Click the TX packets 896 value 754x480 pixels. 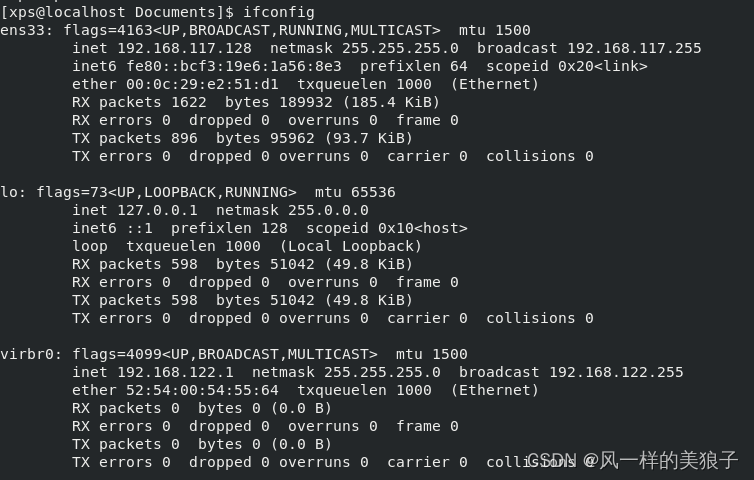click(180, 138)
